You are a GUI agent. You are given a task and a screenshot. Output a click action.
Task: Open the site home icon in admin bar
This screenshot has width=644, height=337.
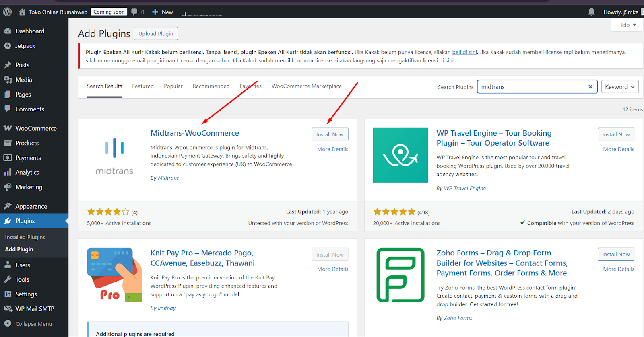tap(22, 12)
